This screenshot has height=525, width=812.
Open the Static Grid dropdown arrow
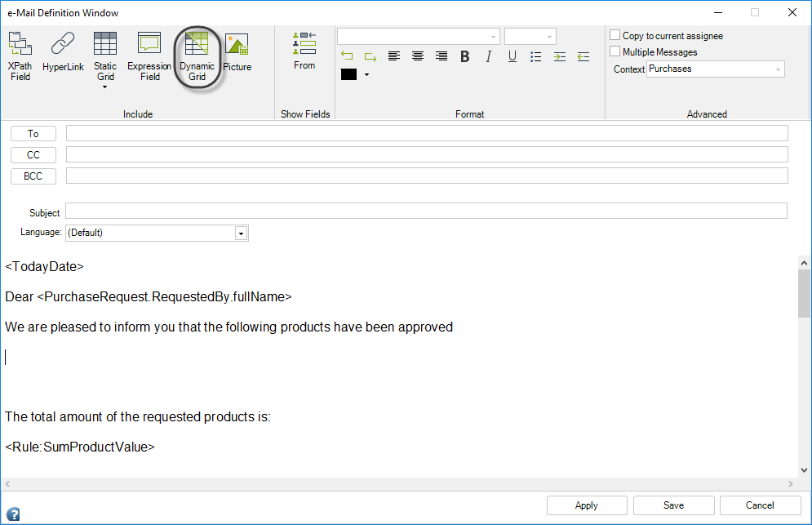pyautogui.click(x=105, y=87)
